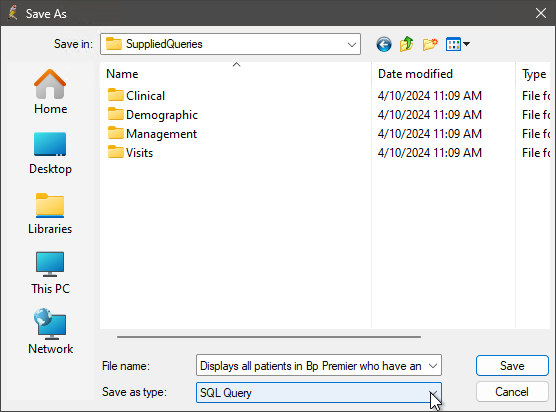Image resolution: width=556 pixels, height=412 pixels.
Task: Select Desktop in the places sidebar
Action: (x=50, y=153)
